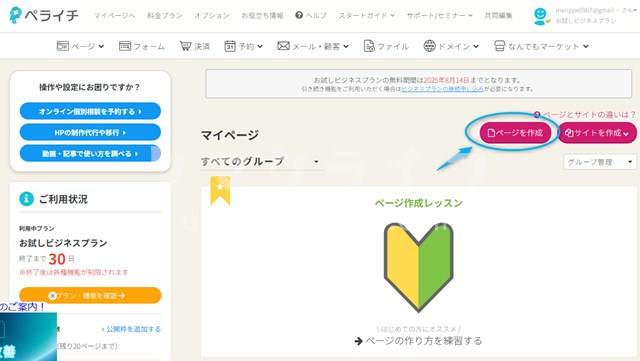The height and width of the screenshot is (361, 640).
Task: Open the ヘルプ menu item
Action: [311, 16]
